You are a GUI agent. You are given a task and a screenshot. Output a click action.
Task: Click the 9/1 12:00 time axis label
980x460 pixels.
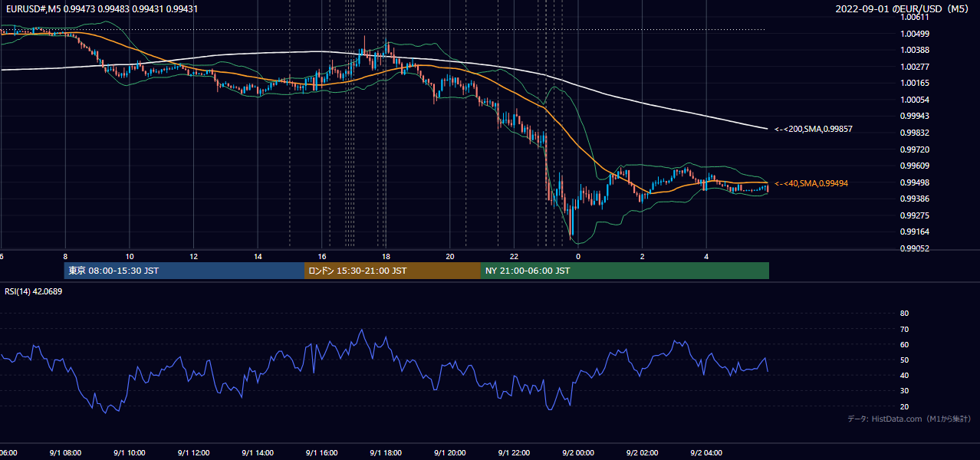193,453
